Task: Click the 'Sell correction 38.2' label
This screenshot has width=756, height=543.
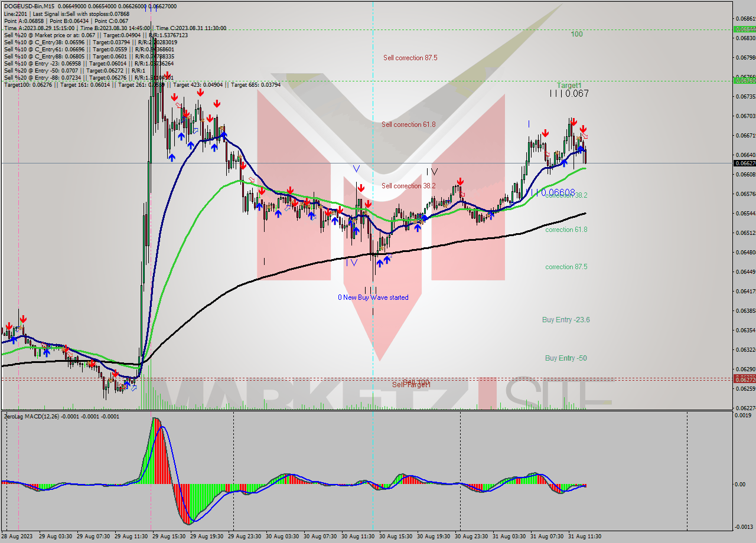Action: tap(408, 186)
